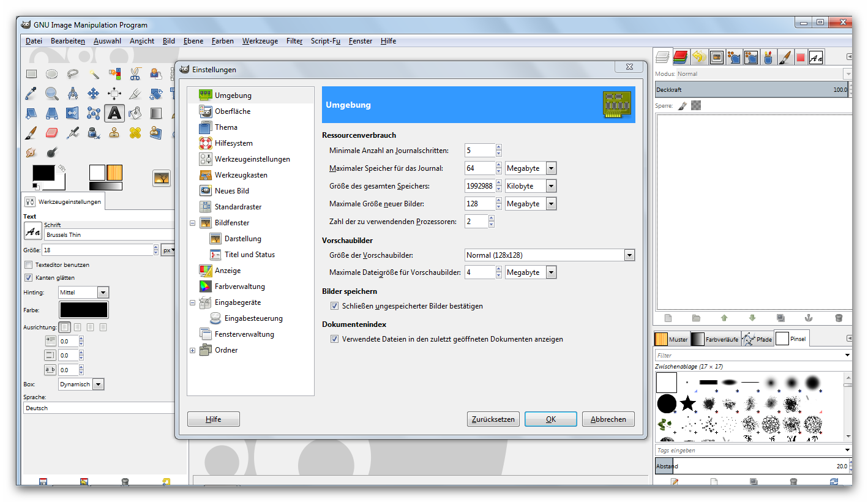Select the Text tool with letter A

[x=114, y=113]
